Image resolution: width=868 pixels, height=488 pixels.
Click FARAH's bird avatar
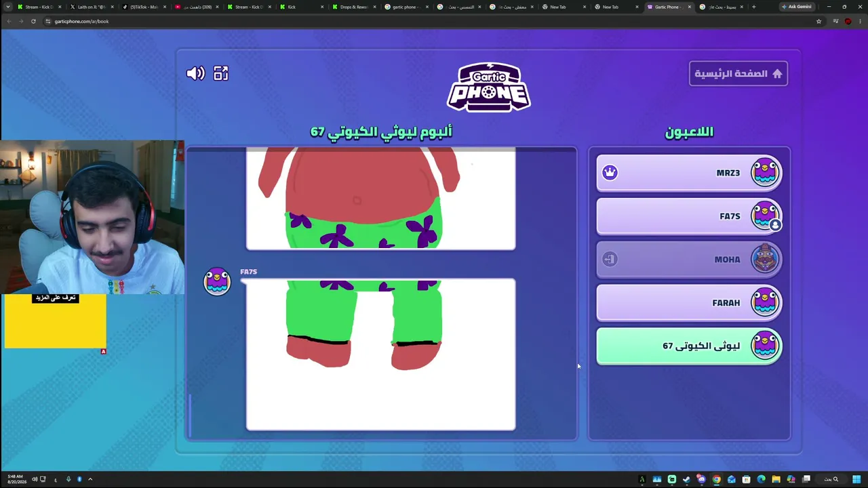(x=765, y=302)
